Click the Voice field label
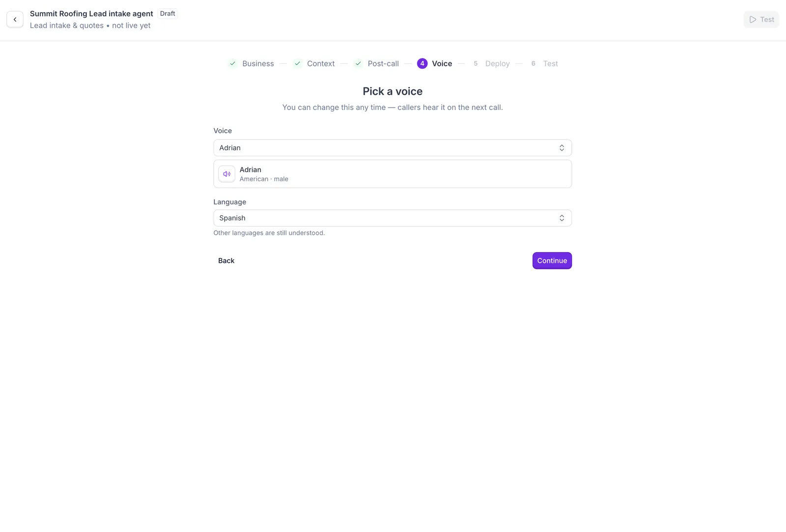Image resolution: width=786 pixels, height=532 pixels. (x=223, y=131)
